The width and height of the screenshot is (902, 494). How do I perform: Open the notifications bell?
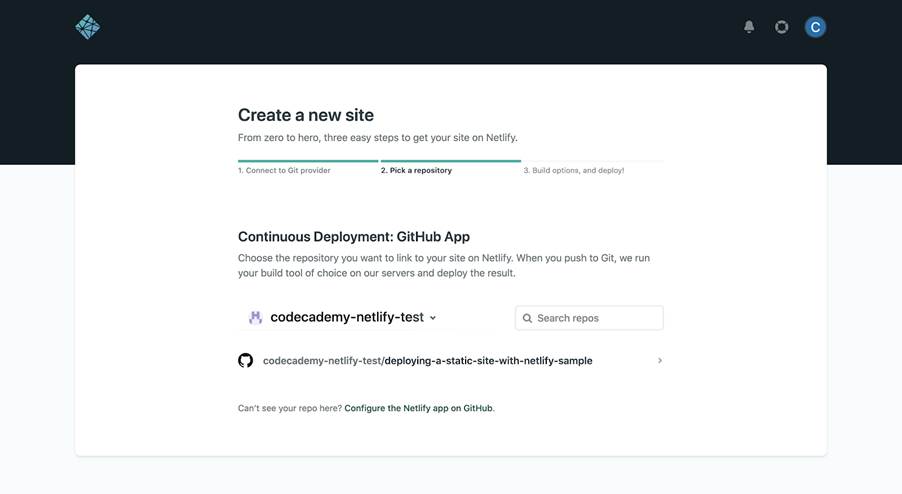click(749, 27)
